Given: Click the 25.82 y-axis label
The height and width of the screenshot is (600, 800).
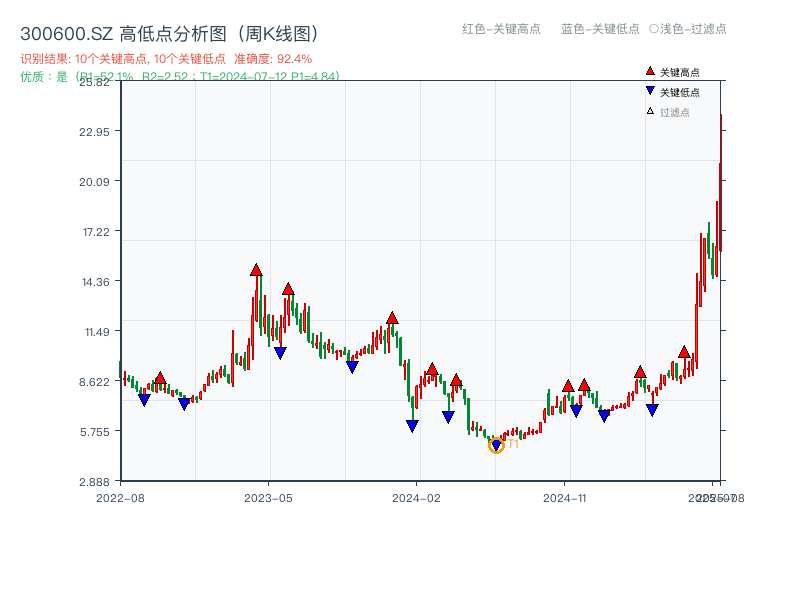Looking at the screenshot, I should 94,82.
